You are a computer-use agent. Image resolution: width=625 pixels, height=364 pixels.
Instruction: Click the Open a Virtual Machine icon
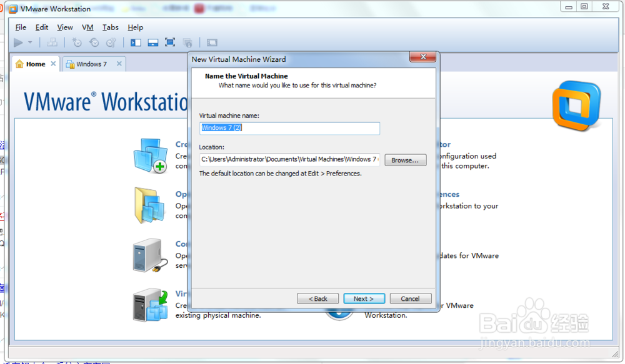150,205
